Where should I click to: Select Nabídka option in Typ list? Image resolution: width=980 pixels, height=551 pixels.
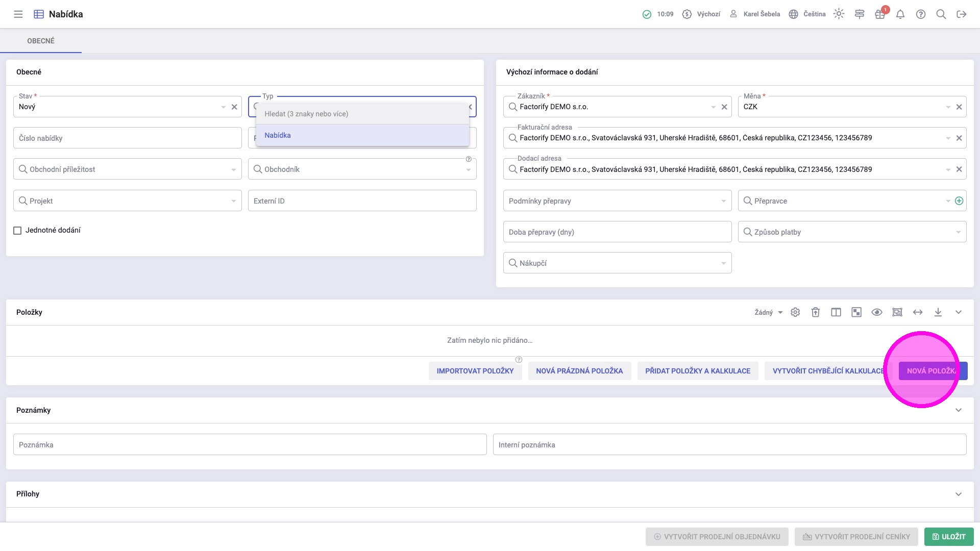[278, 135]
